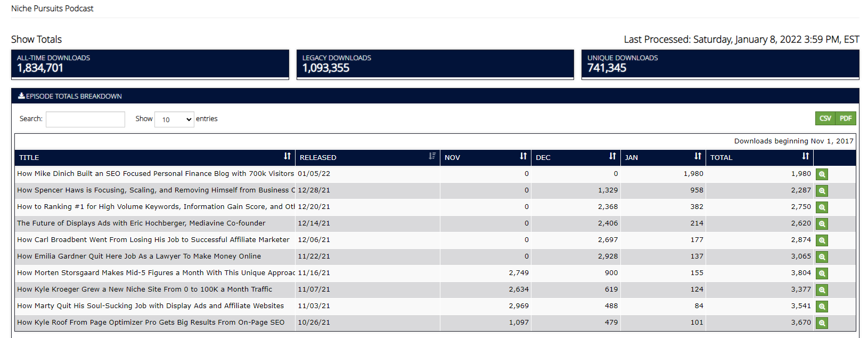Click into the Search input field

pyautogui.click(x=85, y=119)
